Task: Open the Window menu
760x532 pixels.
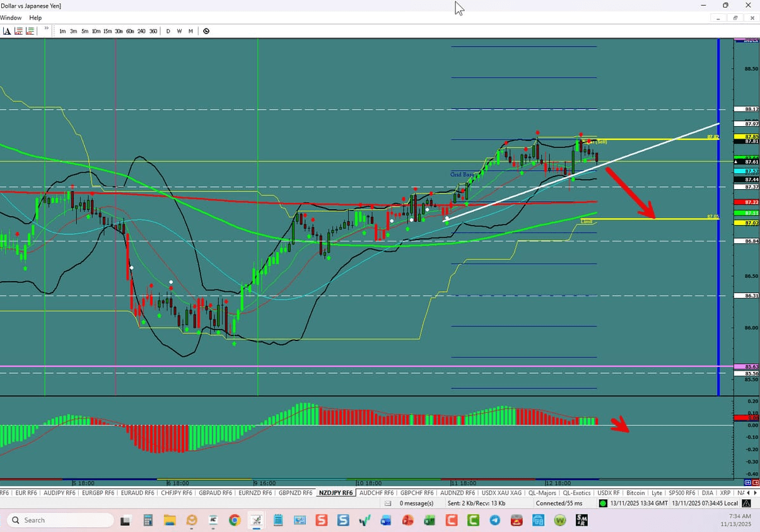Action: (x=11, y=18)
